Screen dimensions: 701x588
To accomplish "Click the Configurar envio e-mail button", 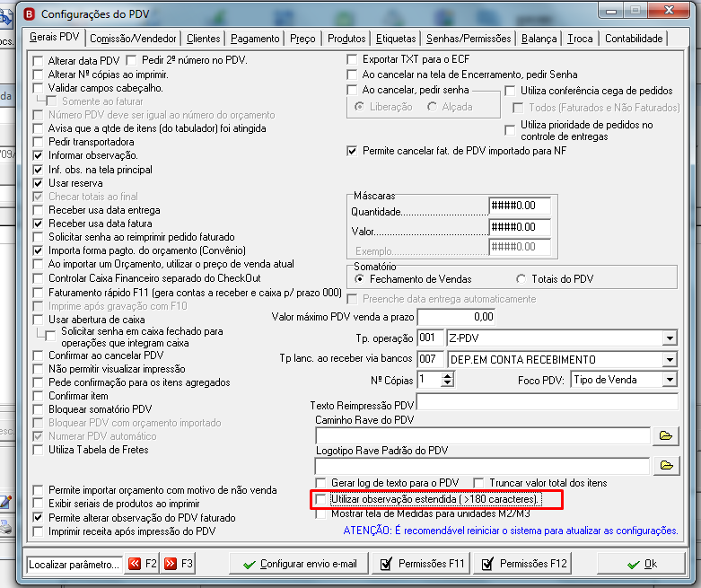I will click(299, 564).
